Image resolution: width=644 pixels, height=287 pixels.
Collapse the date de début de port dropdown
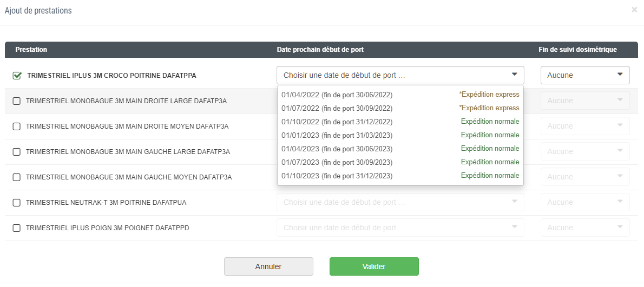coord(400,75)
